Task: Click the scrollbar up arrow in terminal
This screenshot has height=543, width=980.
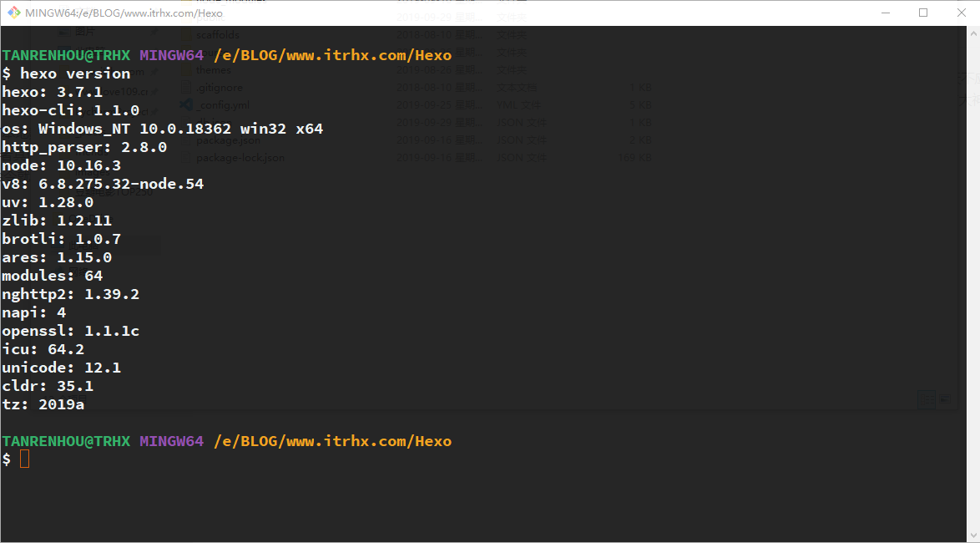Action: pyautogui.click(x=974, y=32)
